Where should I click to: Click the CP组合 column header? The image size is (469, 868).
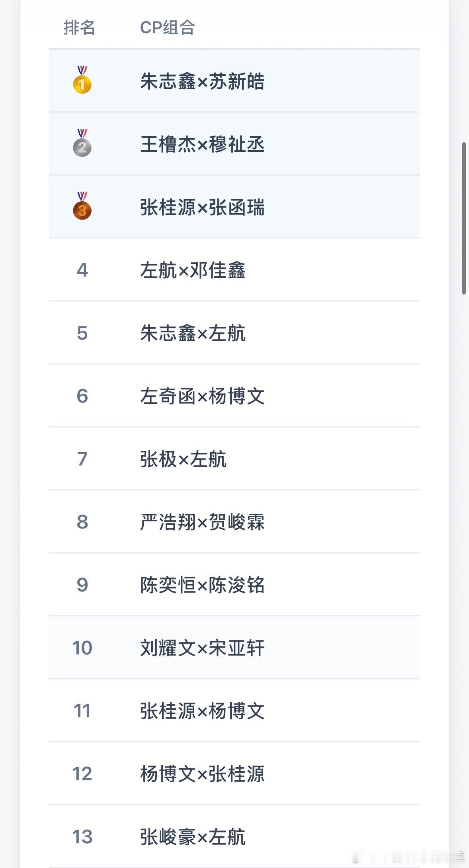[167, 27]
